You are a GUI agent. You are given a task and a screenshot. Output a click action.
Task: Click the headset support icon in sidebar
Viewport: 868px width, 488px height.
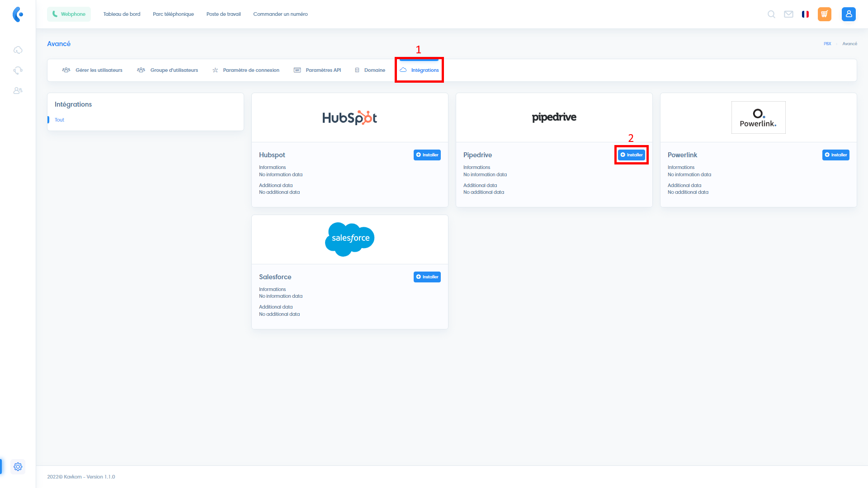pos(18,70)
